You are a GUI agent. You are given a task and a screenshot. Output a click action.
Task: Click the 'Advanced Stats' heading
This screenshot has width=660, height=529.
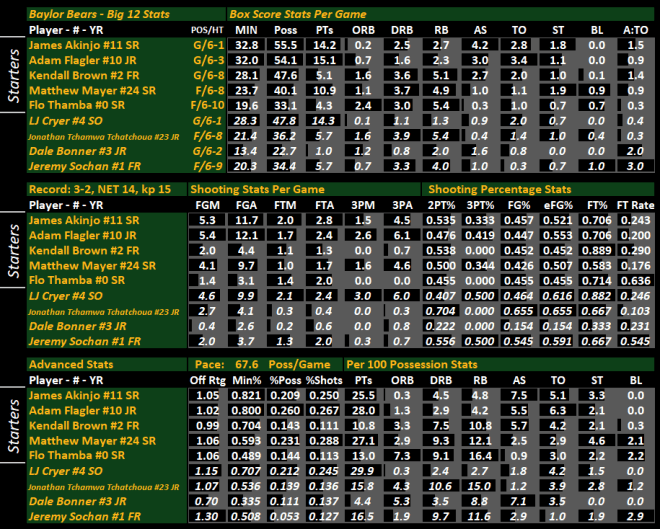click(71, 364)
